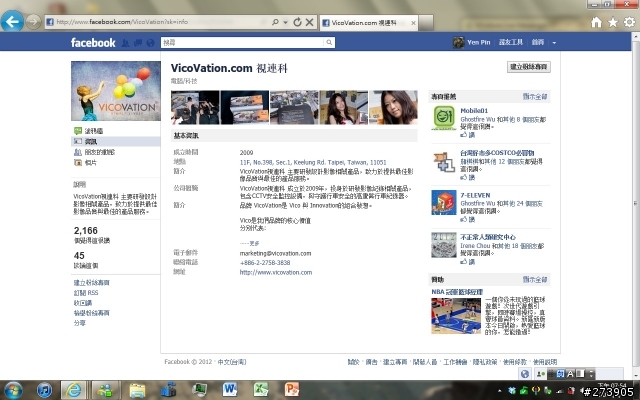
Task: Refresh the page with reload icon
Action: 298,22
